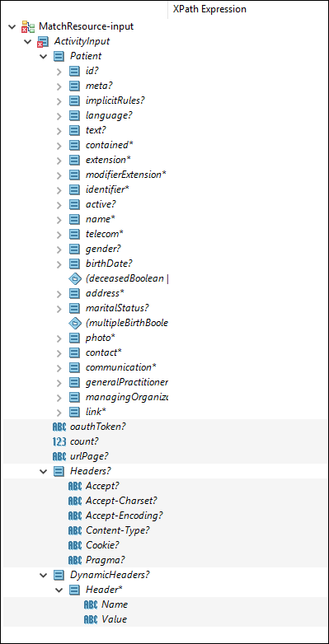The image size is (329, 644).
Task: Click the MatchResource-input root icon
Action: pyautogui.click(x=28, y=26)
